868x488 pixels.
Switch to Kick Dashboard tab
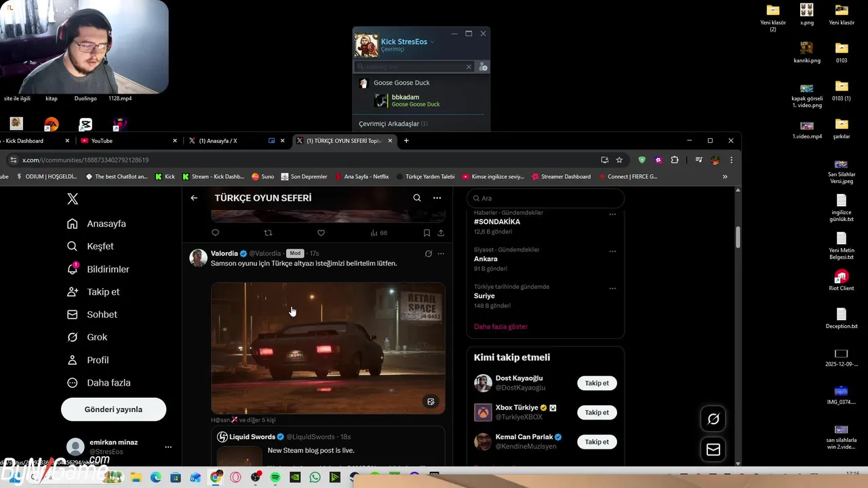[33, 141]
